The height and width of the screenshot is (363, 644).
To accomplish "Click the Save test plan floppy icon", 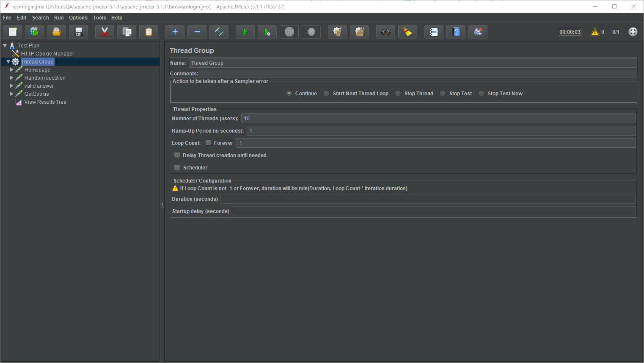I will (x=78, y=32).
